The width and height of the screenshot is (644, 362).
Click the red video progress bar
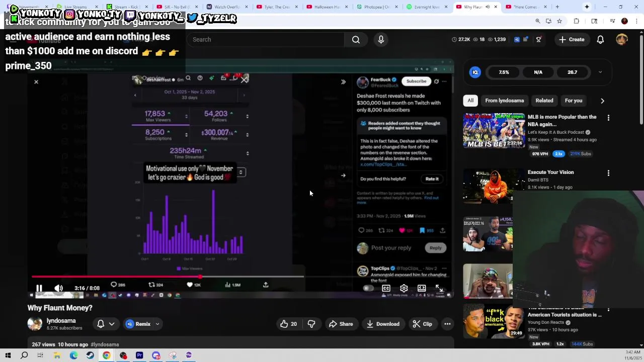coord(116,277)
